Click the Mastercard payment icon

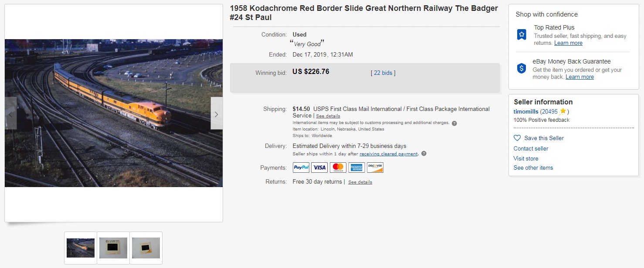[x=338, y=167]
